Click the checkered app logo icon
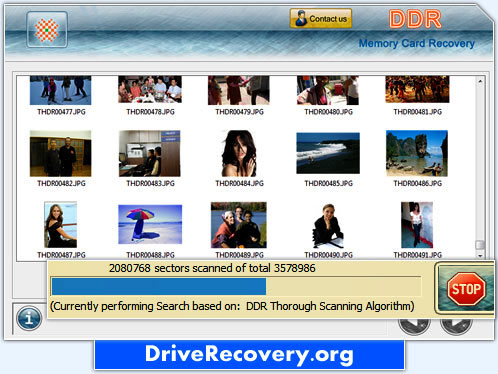 pyautogui.click(x=47, y=30)
